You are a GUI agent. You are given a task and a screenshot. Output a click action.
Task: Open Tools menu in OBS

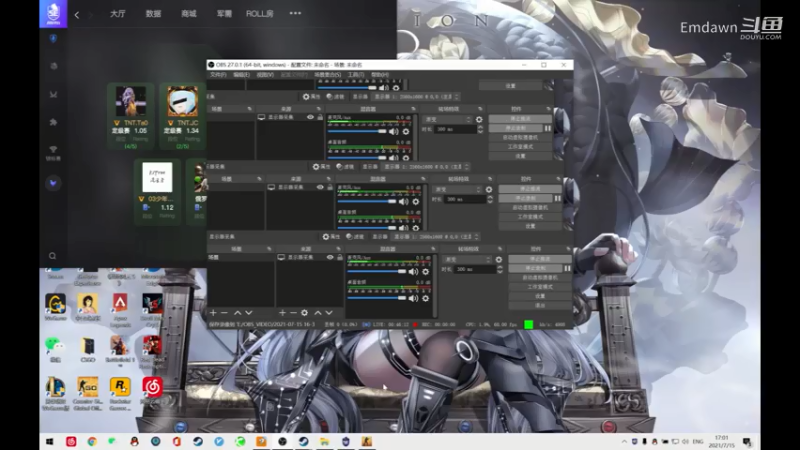(x=356, y=75)
